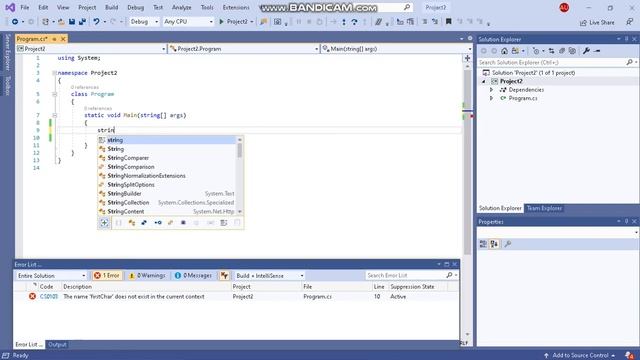Click the Undo arrow in toolbar
Viewport: 640px width, 360px height.
[x=96, y=22]
